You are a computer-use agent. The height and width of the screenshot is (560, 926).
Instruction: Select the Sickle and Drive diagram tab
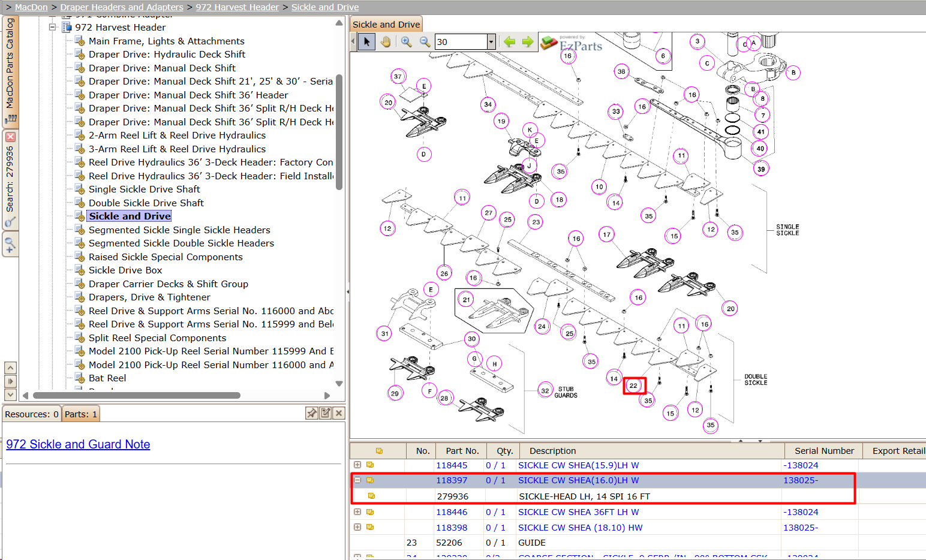[x=386, y=25]
